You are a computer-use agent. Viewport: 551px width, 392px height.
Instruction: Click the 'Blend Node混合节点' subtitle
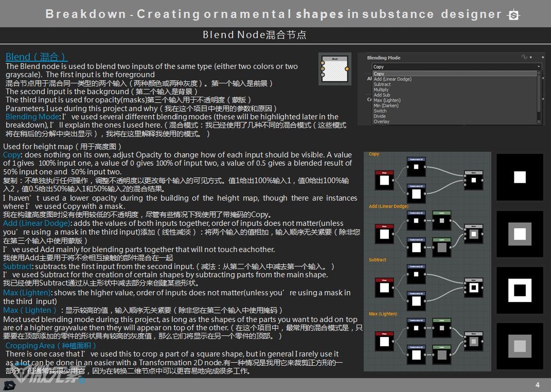(255, 35)
